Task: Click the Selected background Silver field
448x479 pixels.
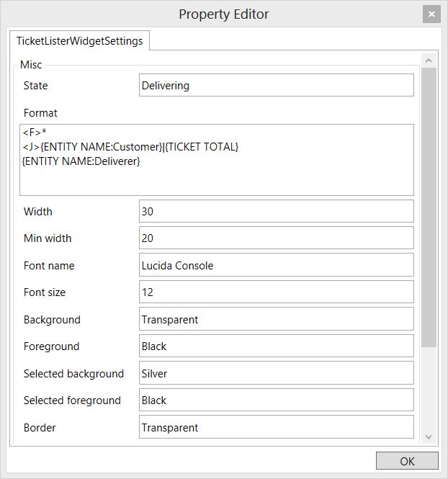Action: tap(276, 373)
